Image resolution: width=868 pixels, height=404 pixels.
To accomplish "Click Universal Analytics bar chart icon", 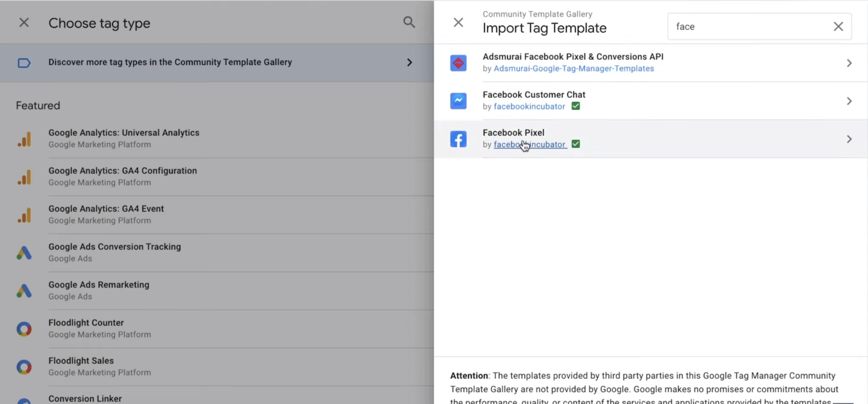I will tap(24, 139).
